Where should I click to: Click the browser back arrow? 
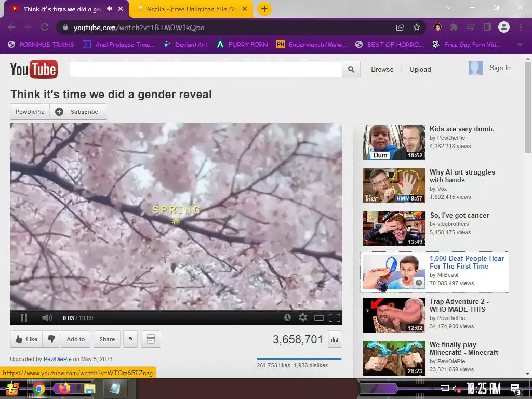tap(11, 27)
